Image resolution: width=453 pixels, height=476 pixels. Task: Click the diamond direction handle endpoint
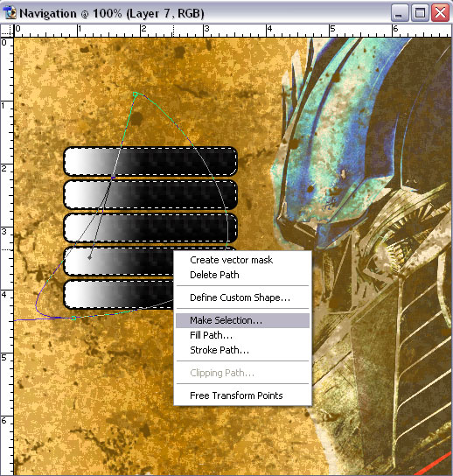(x=89, y=257)
